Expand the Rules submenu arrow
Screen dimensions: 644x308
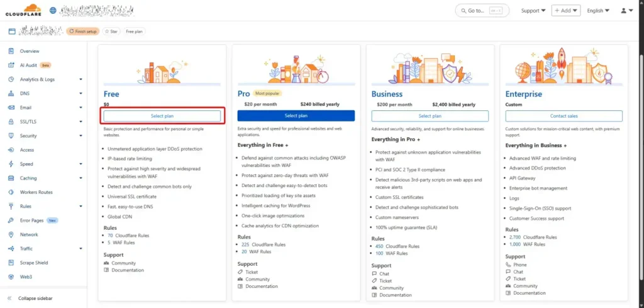[81, 206]
